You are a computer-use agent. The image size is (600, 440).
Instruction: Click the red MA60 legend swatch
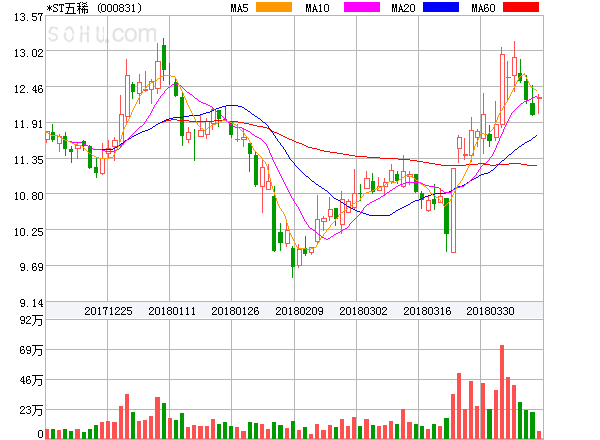521,7
